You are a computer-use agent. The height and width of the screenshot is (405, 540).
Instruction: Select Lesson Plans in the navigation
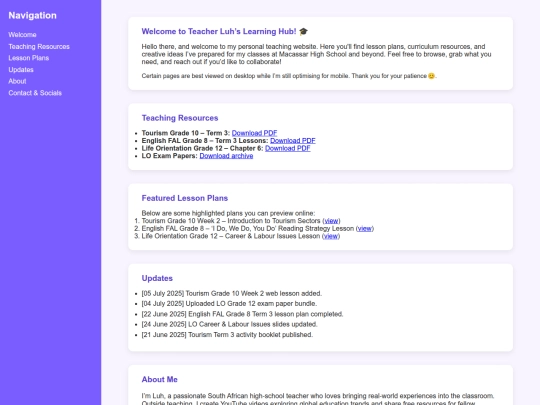pyautogui.click(x=29, y=58)
